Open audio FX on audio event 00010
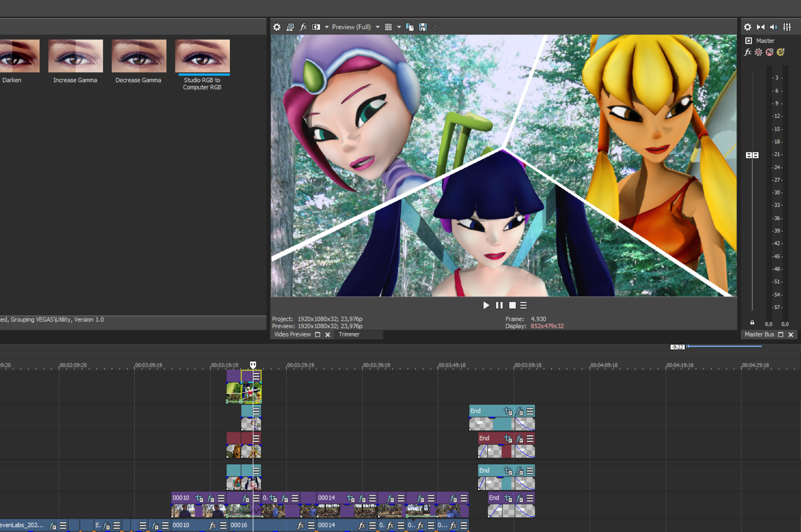 point(212,525)
